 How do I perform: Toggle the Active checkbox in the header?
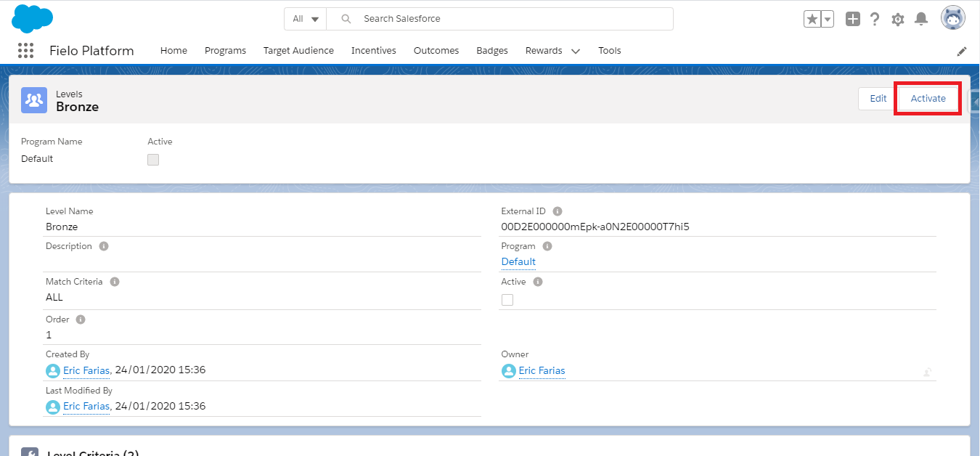(x=153, y=160)
